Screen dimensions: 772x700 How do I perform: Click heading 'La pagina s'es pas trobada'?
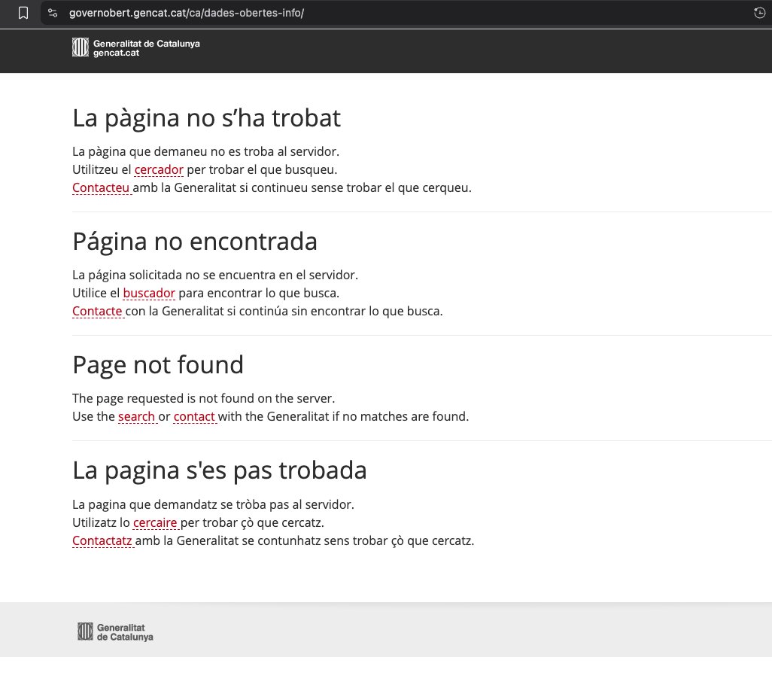pos(220,470)
